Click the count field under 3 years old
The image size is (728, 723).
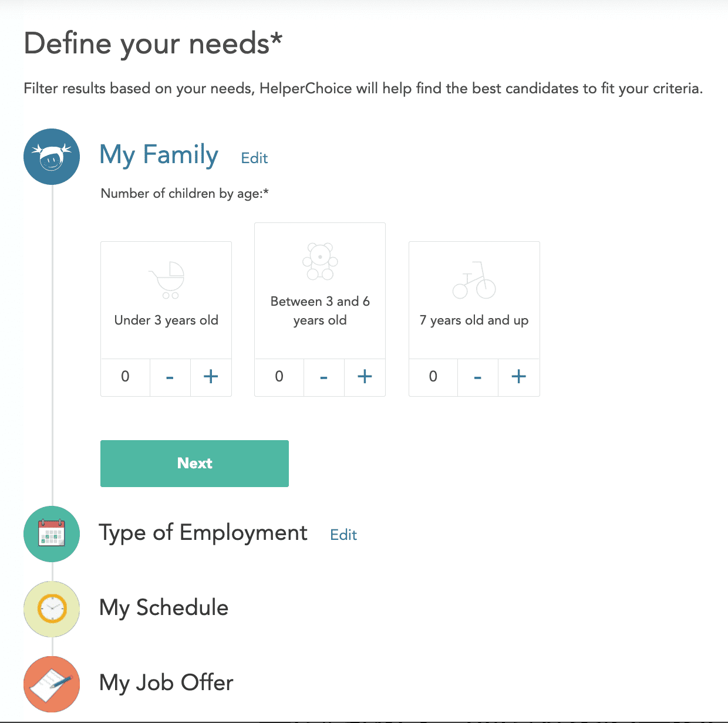coord(125,377)
